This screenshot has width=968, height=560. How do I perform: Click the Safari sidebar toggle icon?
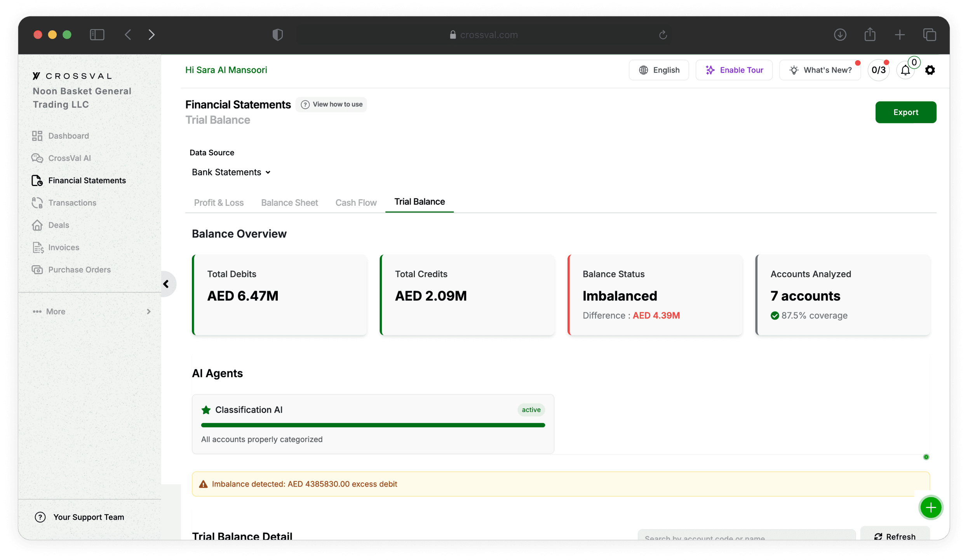pos(97,35)
